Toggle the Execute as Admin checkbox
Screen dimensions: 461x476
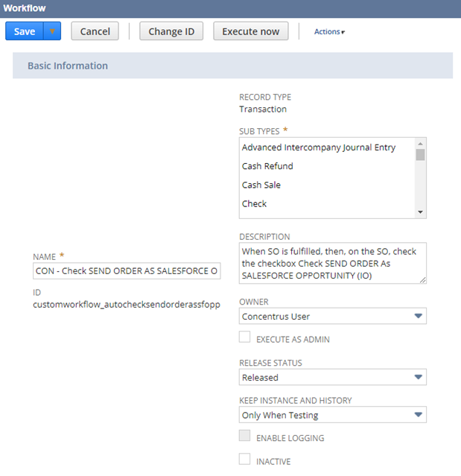point(244,337)
